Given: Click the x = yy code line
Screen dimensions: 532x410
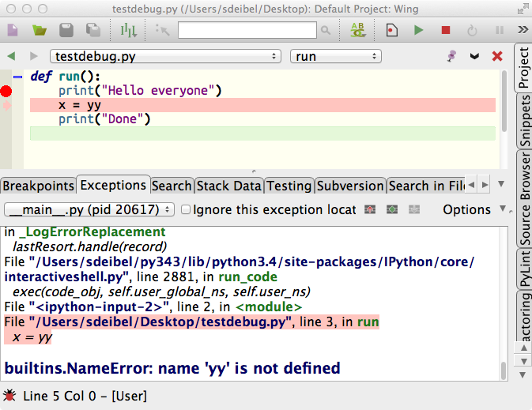Looking at the screenshot, I should (262, 105).
